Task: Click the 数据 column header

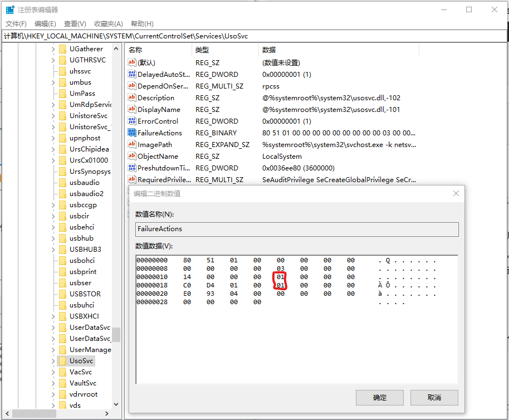Action: 339,50
